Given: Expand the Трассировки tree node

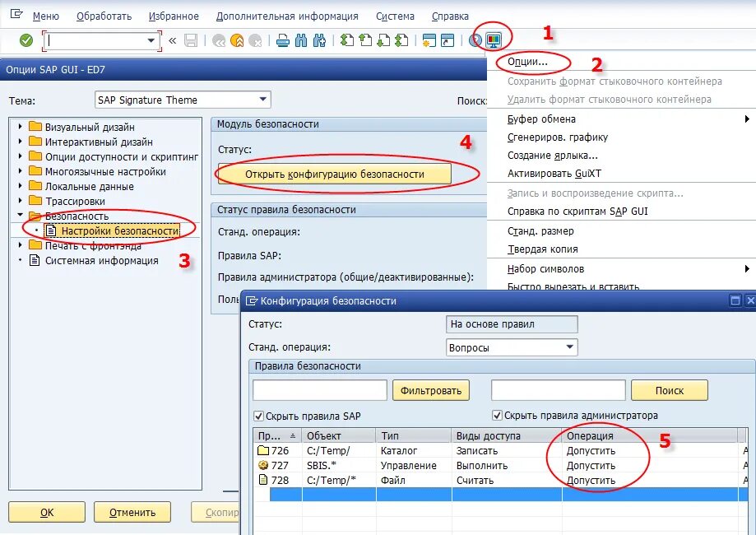Looking at the screenshot, I should [x=20, y=200].
